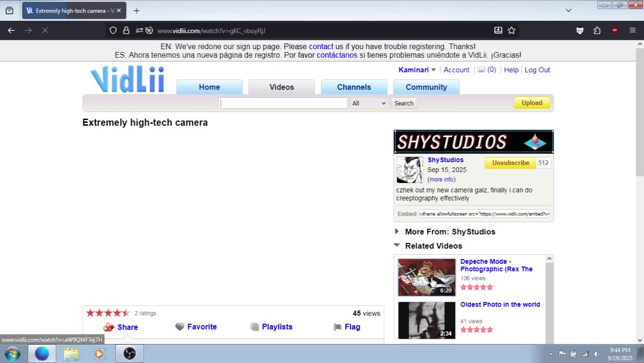Click the inbox (0) count link

491,70
